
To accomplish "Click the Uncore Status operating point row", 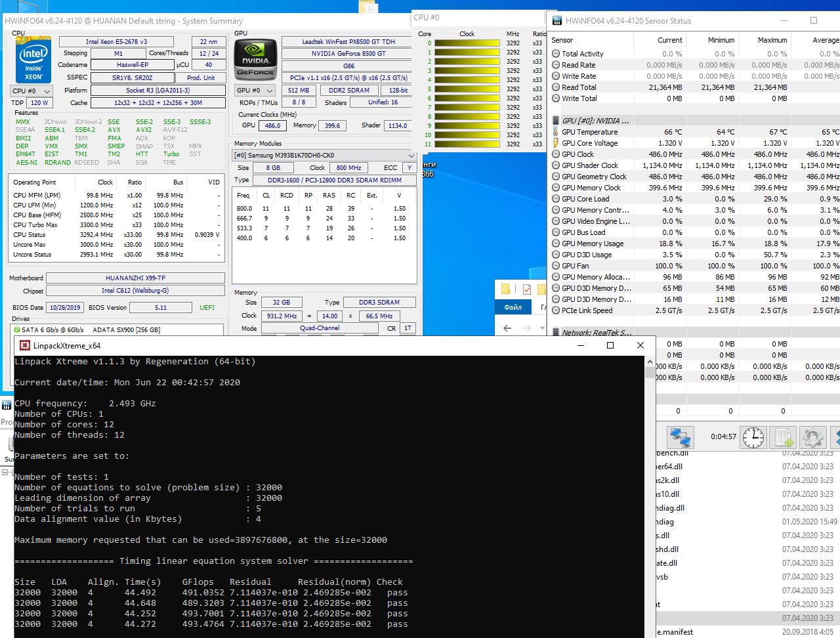I will coord(117,255).
